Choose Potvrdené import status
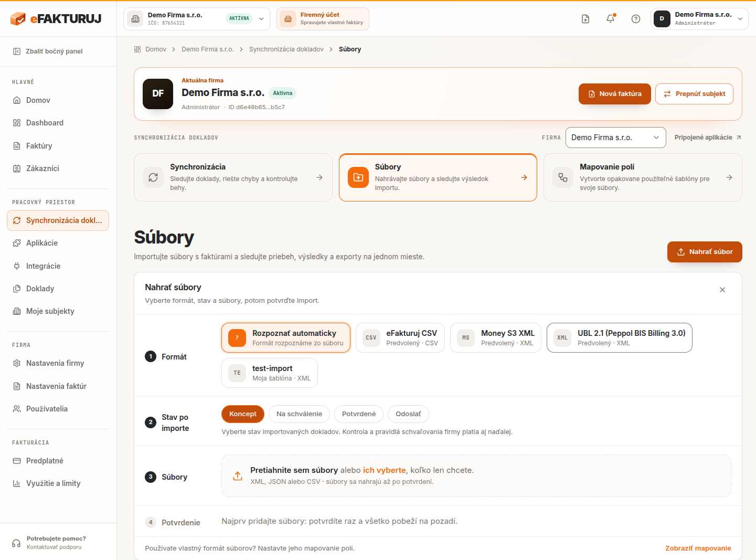The width and height of the screenshot is (756, 560). click(x=359, y=414)
